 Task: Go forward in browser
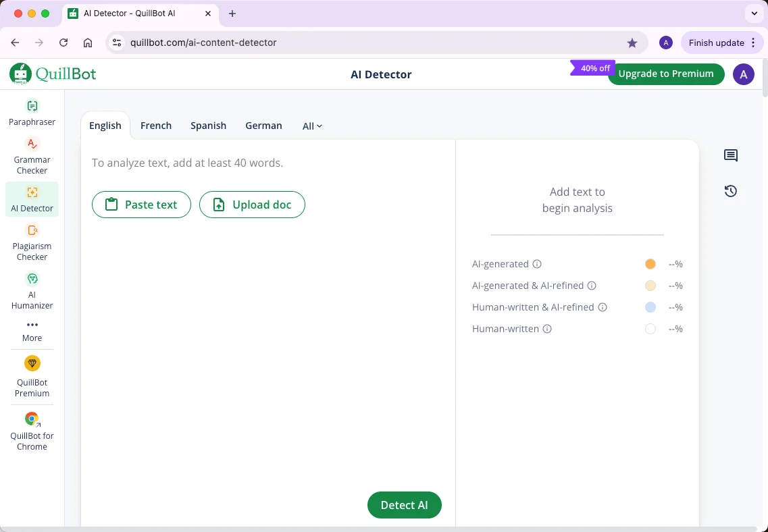(39, 43)
